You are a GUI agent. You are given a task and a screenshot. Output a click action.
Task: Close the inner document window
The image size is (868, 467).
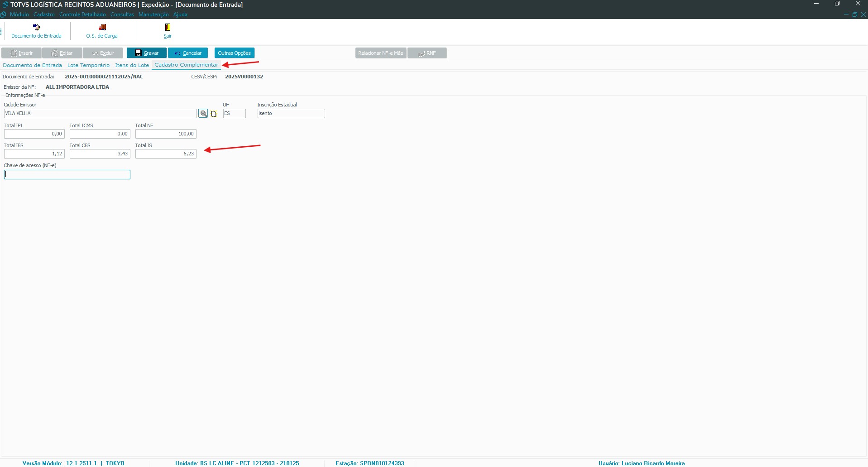[863, 14]
